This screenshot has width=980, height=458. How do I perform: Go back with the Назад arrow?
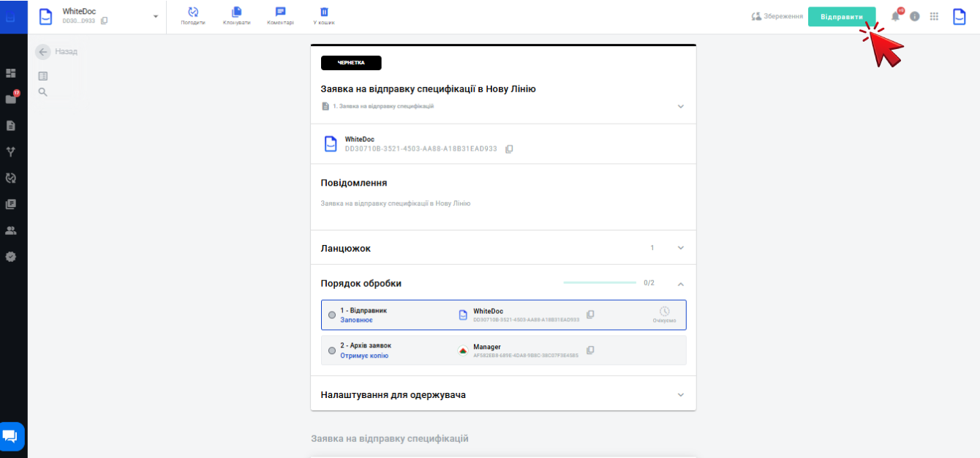(x=43, y=51)
